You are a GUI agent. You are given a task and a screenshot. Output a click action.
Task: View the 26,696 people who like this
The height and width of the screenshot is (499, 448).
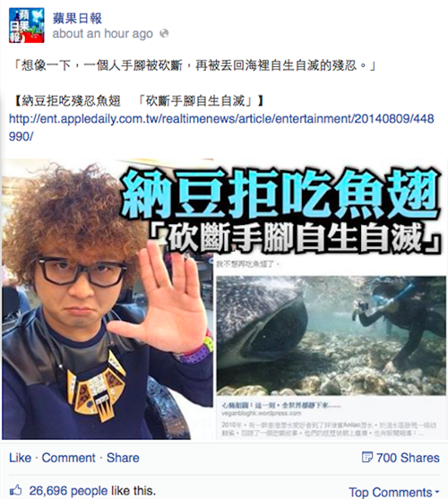click(x=92, y=490)
